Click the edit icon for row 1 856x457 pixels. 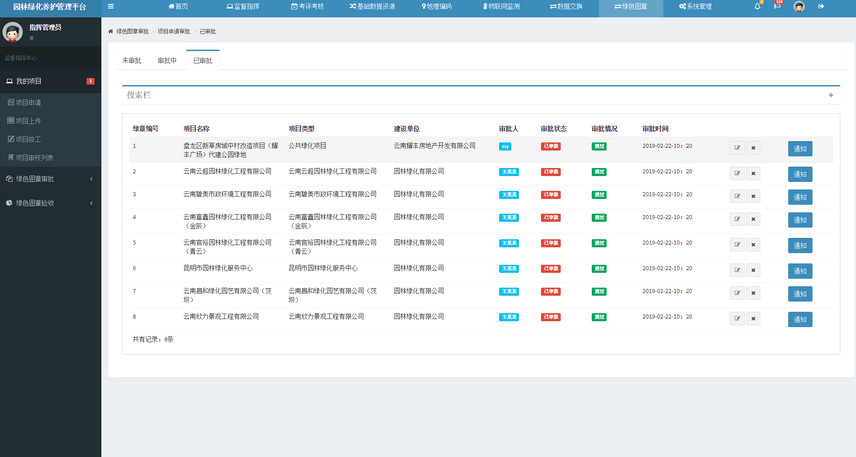pyautogui.click(x=737, y=148)
